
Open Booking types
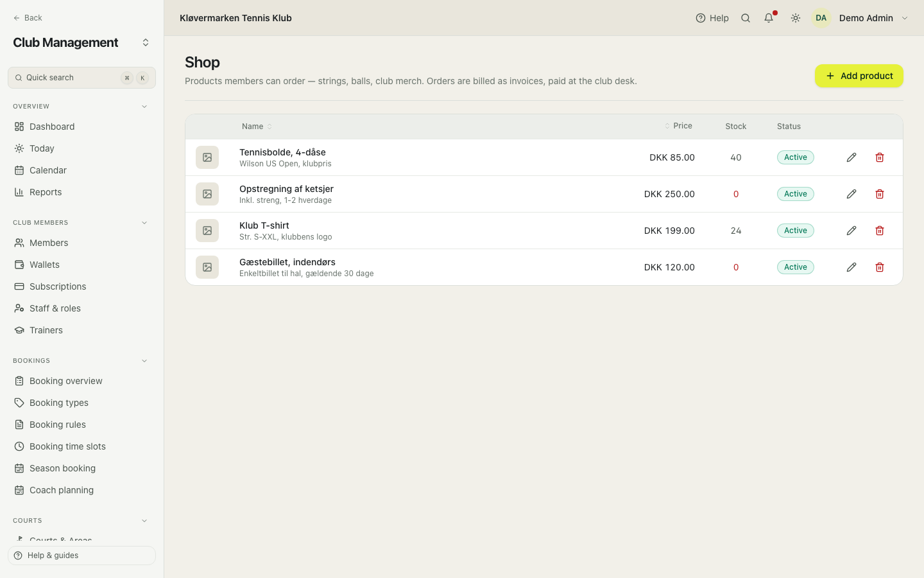pyautogui.click(x=81, y=403)
